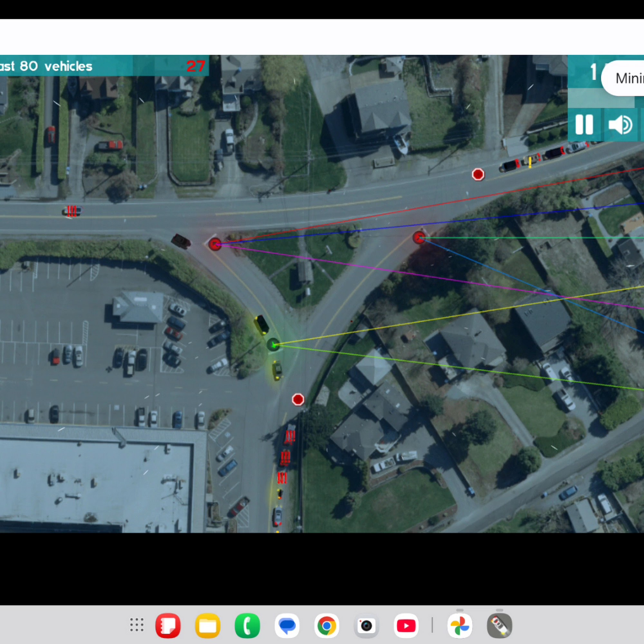Open the Camera app
This screenshot has height=644, width=644.
pyautogui.click(x=366, y=625)
